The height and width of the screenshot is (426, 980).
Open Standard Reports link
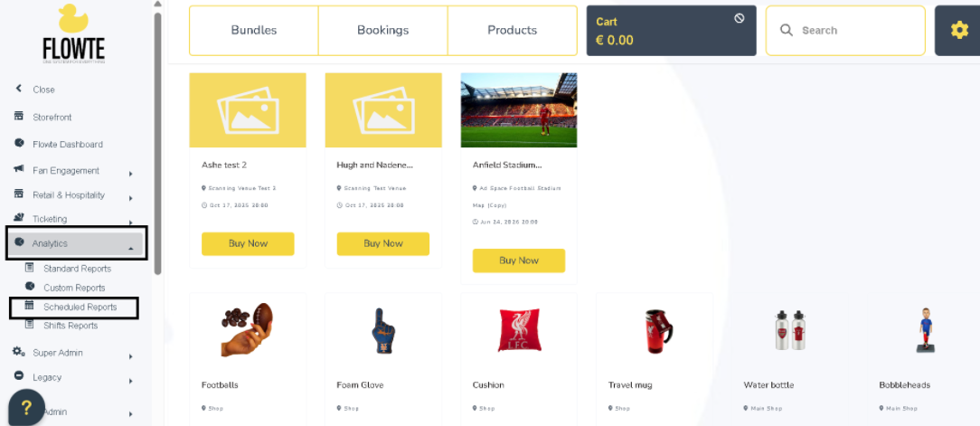tap(77, 269)
